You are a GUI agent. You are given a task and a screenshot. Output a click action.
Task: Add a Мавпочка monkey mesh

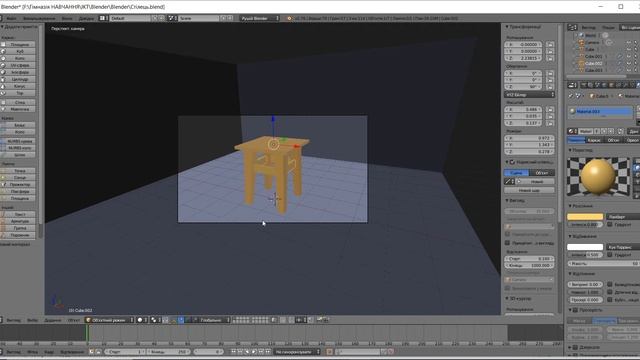[20, 109]
